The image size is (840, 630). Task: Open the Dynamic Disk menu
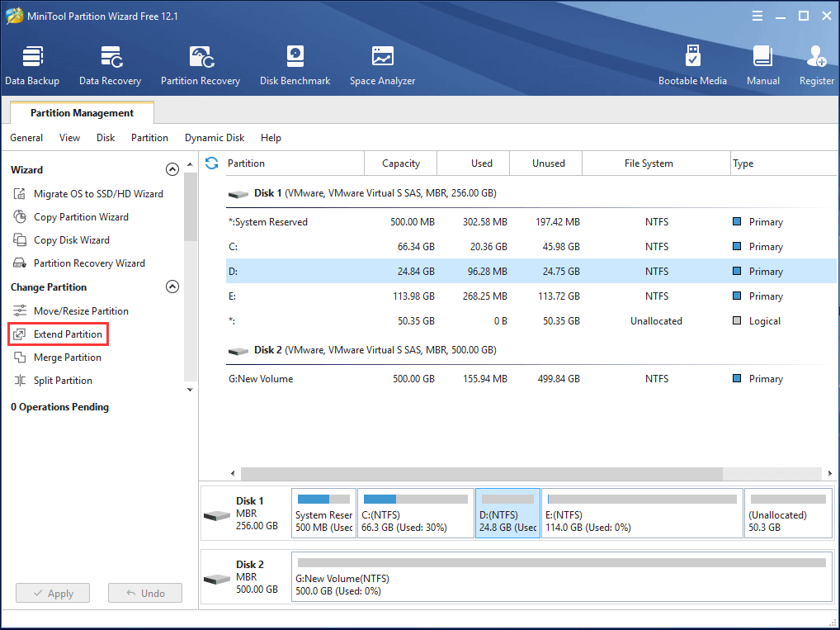coord(214,138)
